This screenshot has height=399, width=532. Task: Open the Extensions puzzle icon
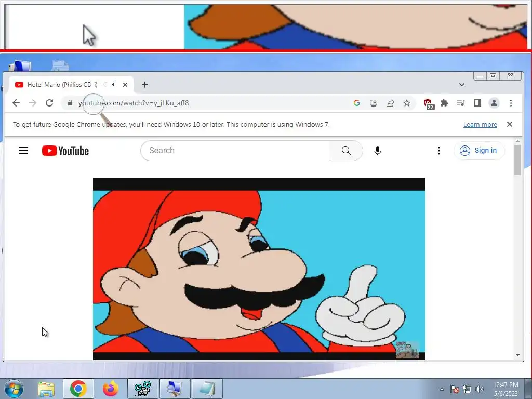444,103
